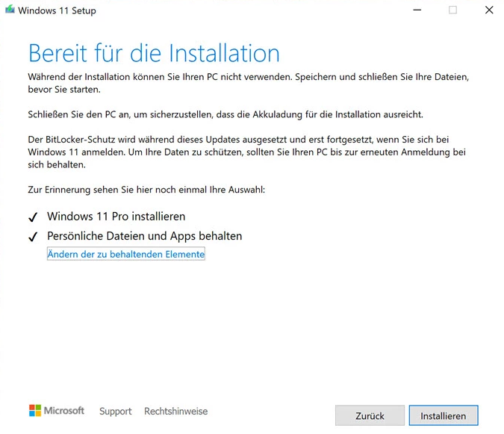Click the Schließen Sie den PC an sentence
This screenshot has height=434, width=504.
[225, 114]
